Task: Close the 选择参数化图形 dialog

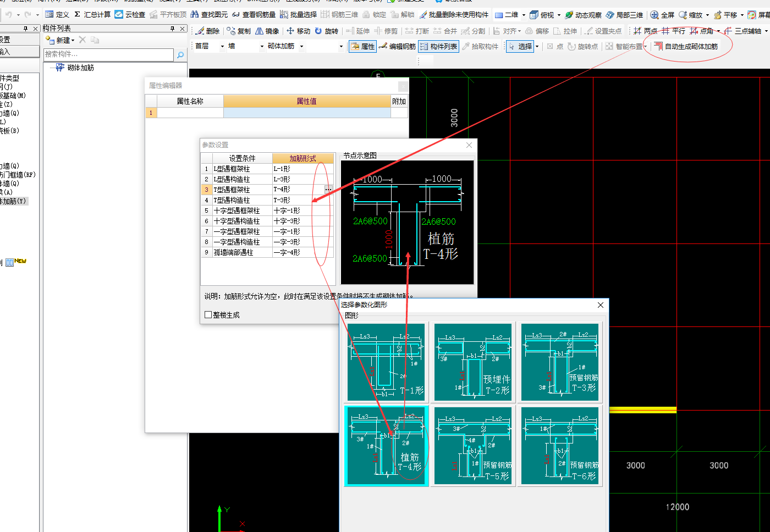Action: 600,305
